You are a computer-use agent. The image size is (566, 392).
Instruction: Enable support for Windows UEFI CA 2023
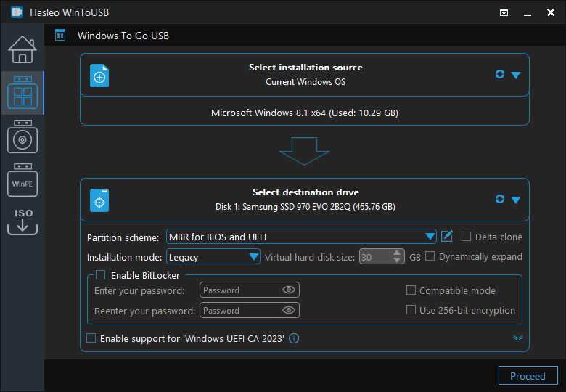pyautogui.click(x=91, y=338)
